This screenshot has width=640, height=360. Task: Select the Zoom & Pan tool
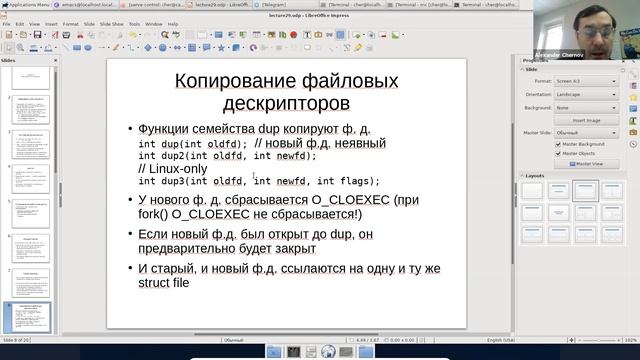[20, 48]
